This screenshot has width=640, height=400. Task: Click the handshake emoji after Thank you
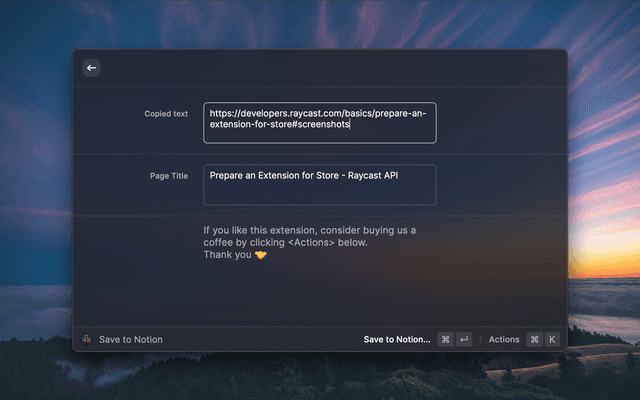pyautogui.click(x=261, y=255)
